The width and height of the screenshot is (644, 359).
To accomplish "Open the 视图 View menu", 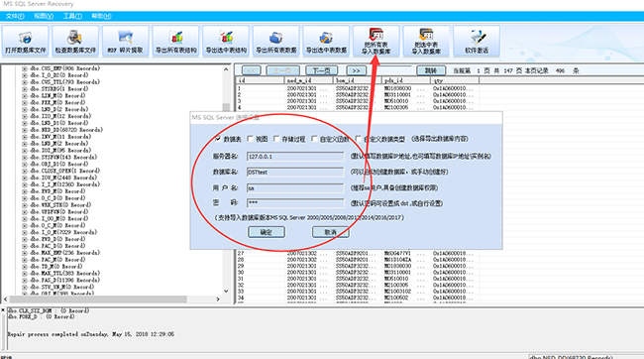I will [44, 16].
